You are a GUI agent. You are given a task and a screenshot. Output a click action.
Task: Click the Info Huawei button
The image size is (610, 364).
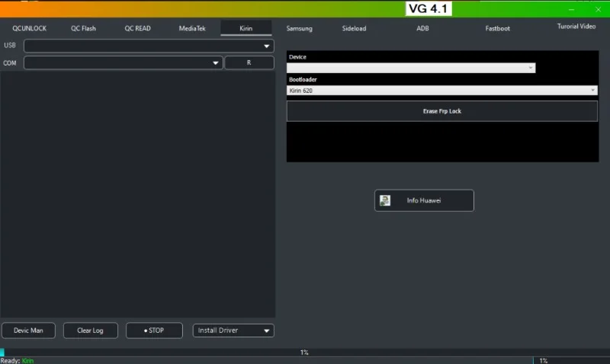click(x=424, y=200)
